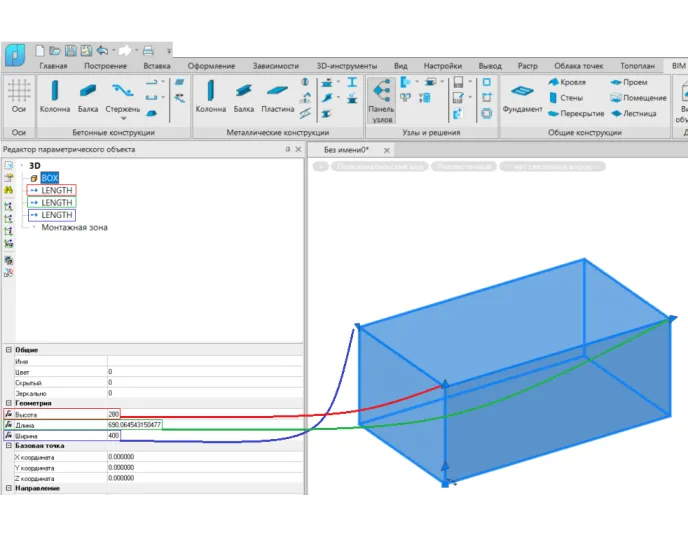Click the Длина value 690.064543150477
Image resolution: width=688 pixels, height=537 pixels.
click(134, 425)
